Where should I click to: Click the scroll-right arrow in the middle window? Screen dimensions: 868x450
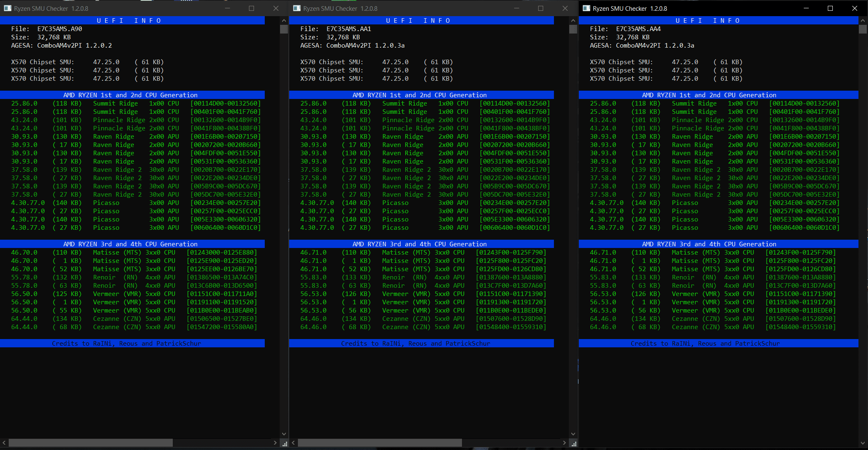pyautogui.click(x=565, y=443)
